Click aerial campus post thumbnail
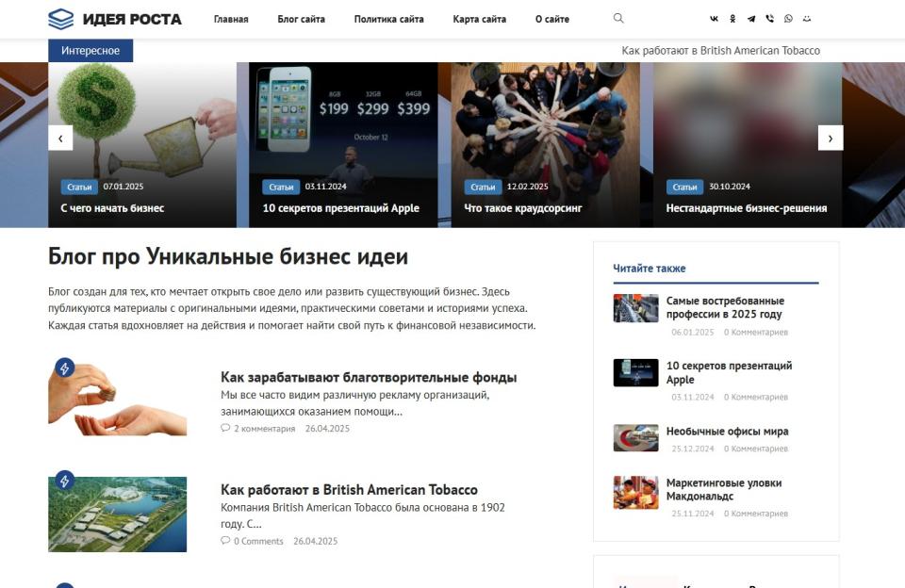This screenshot has height=588, width=905. pyautogui.click(x=117, y=514)
